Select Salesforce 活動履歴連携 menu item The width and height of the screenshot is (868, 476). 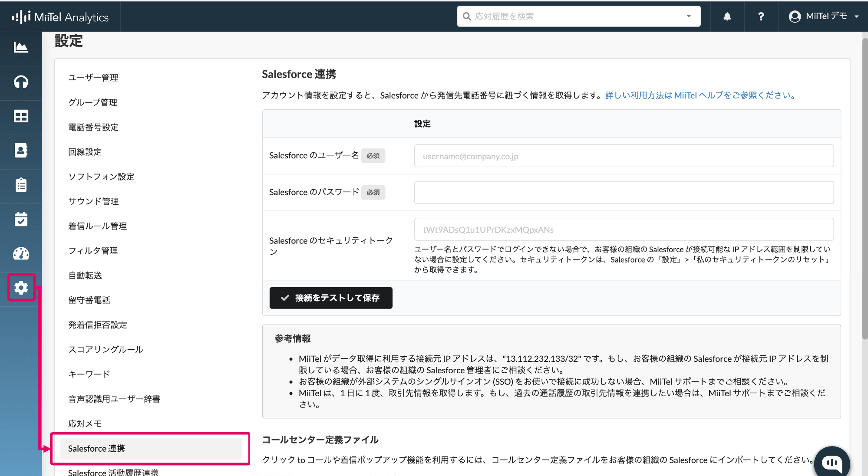(x=113, y=473)
